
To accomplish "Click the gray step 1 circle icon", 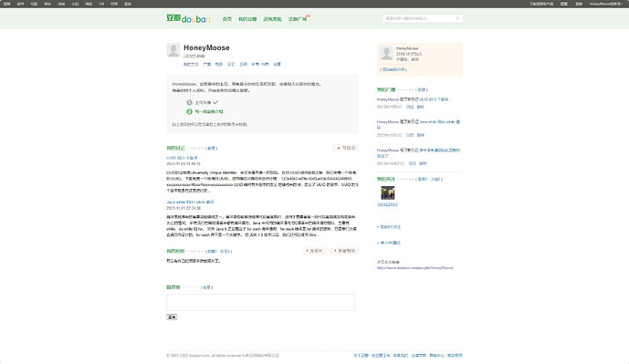I will pyautogui.click(x=189, y=102).
